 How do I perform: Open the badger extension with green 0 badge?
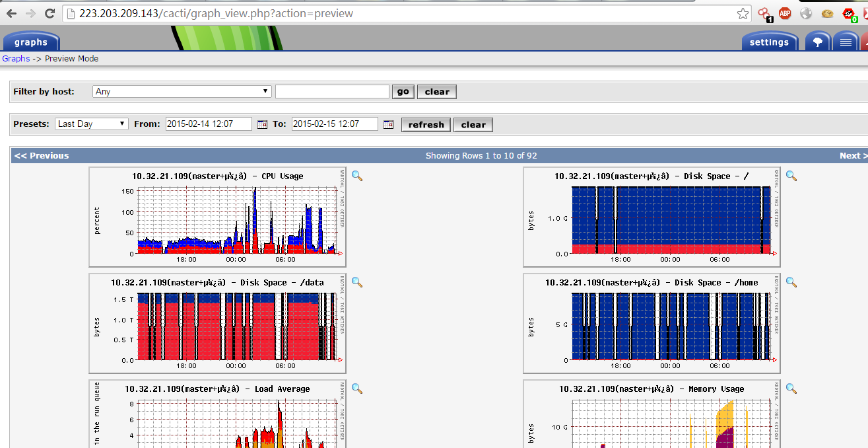click(850, 13)
